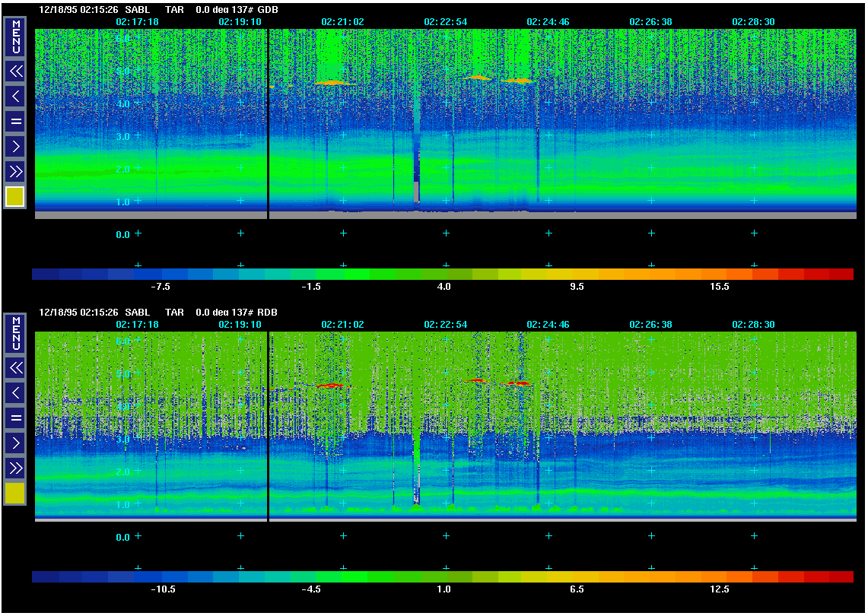Click the double-left arrow in the GDB panel

15,71
